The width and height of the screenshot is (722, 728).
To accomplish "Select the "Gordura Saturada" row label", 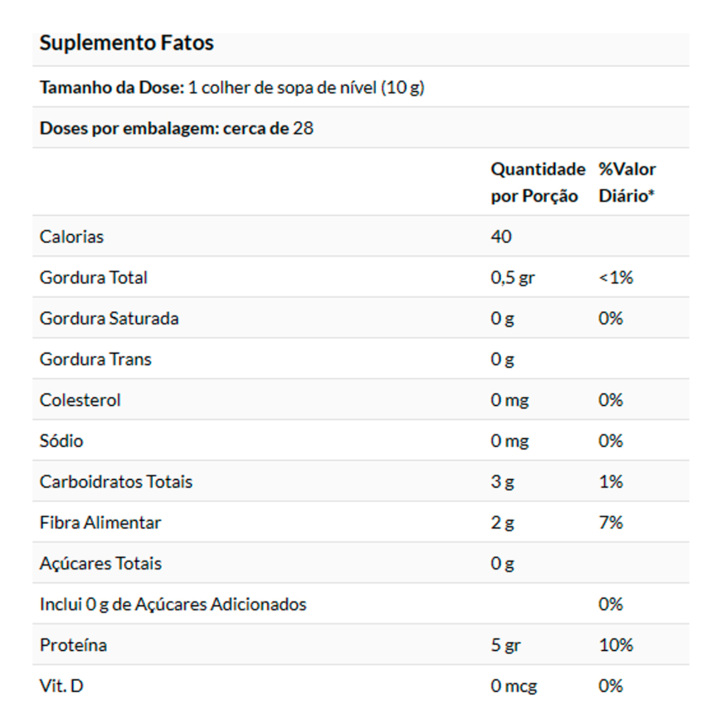I will 109,318.
